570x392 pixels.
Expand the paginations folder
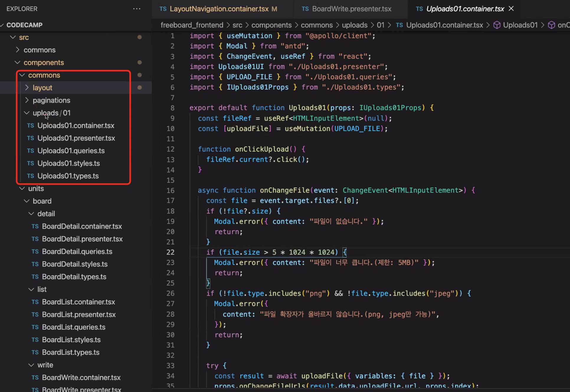(x=27, y=100)
